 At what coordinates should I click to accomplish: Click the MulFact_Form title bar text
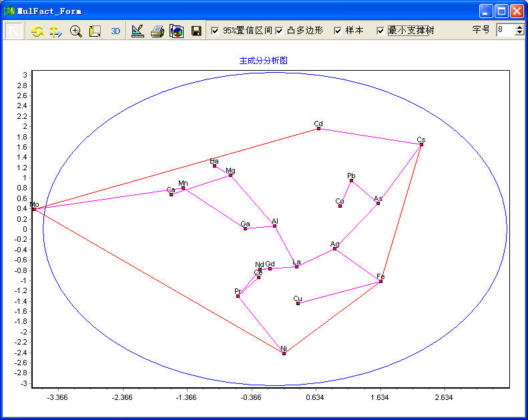[x=49, y=11]
